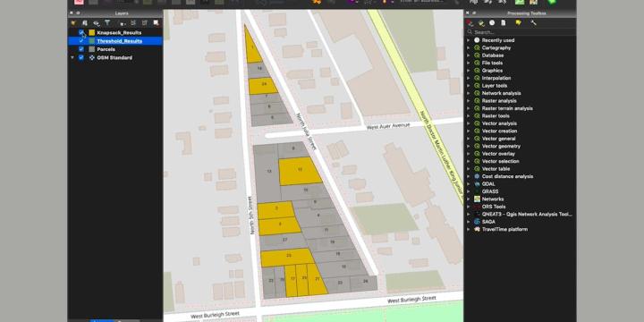Click 'Vector table' toolbox entry

pyautogui.click(x=496, y=169)
